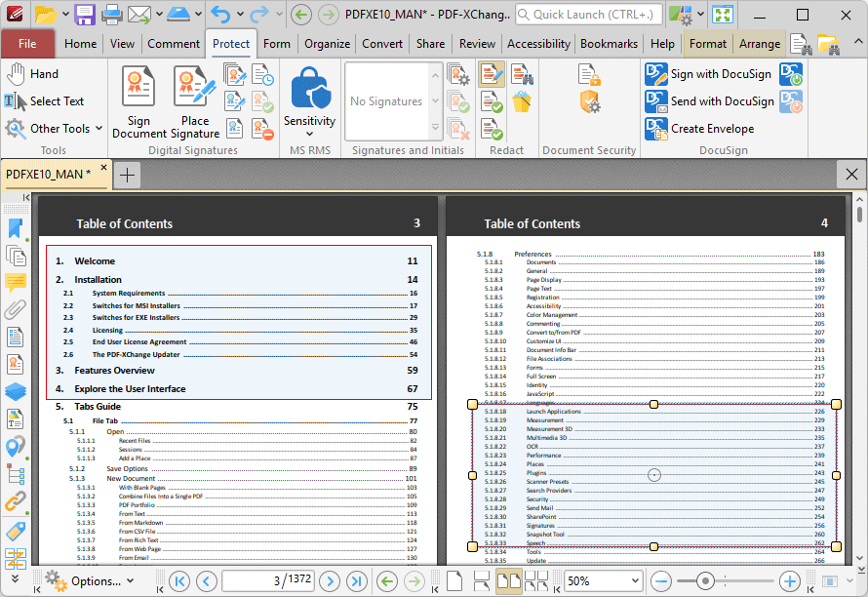Click the zoom slider handle
This screenshot has height=597, width=868.
tap(705, 581)
